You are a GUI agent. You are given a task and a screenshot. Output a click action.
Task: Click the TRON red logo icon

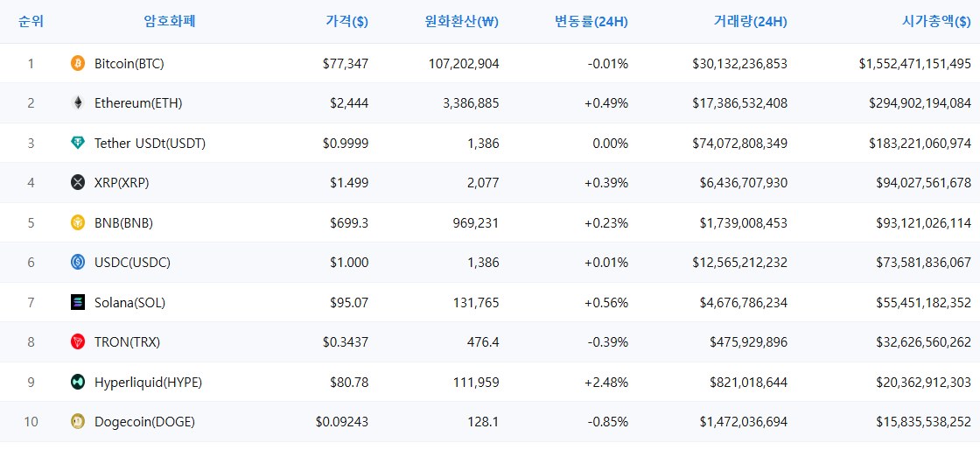[78, 341]
